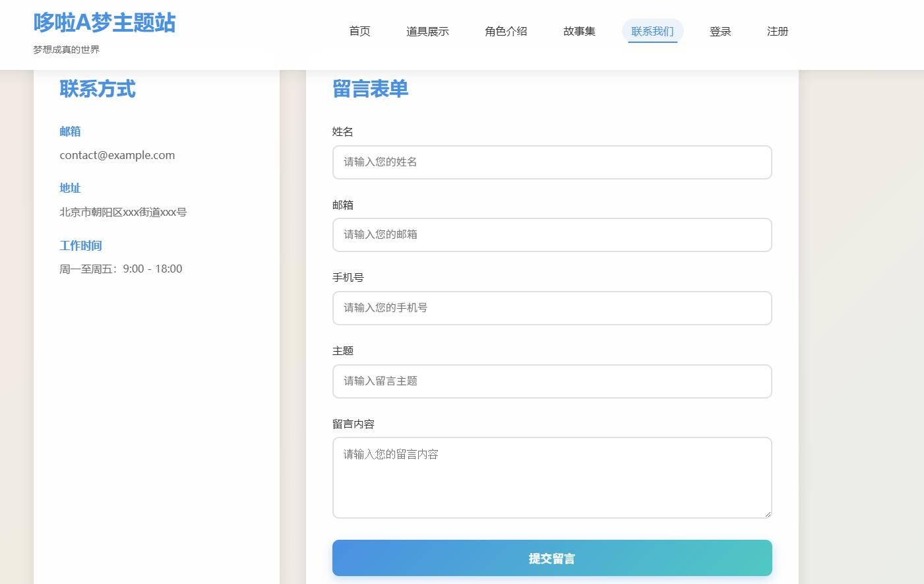The height and width of the screenshot is (584, 924).
Task: Open the 故事集 navigation item
Action: point(579,31)
